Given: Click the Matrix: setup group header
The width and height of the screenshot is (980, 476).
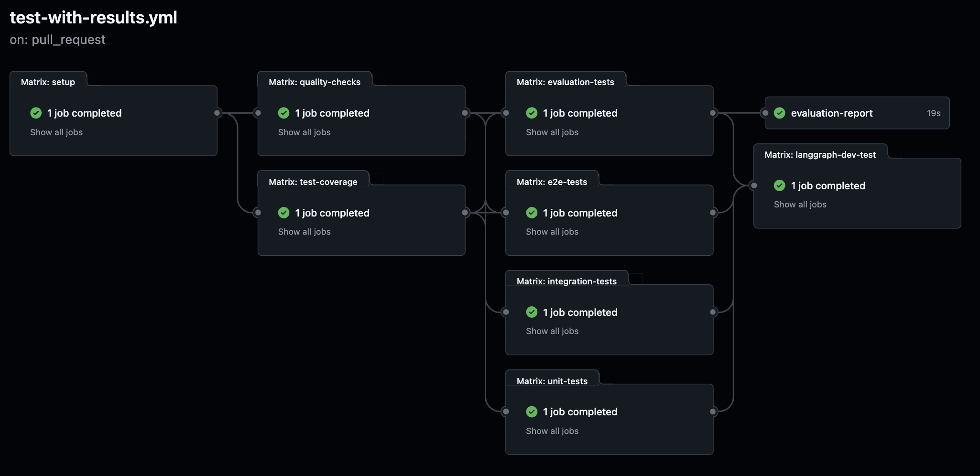Looking at the screenshot, I should [x=48, y=82].
